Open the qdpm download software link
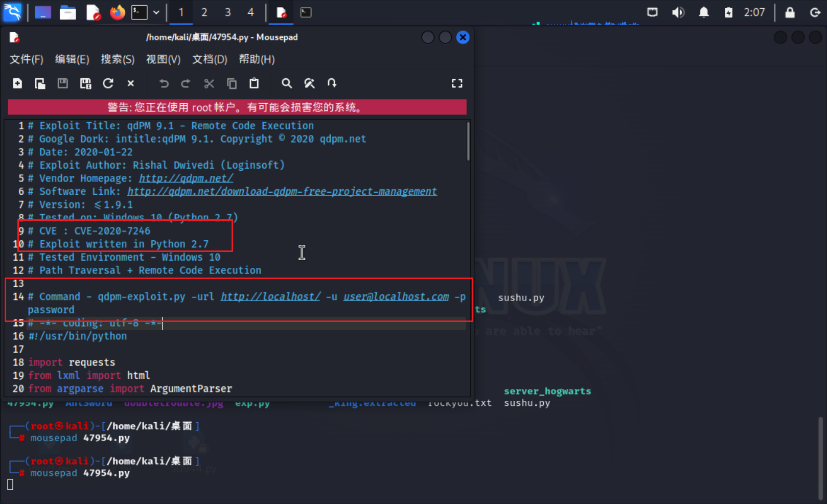Screen dimensions: 827x504 (x=282, y=192)
